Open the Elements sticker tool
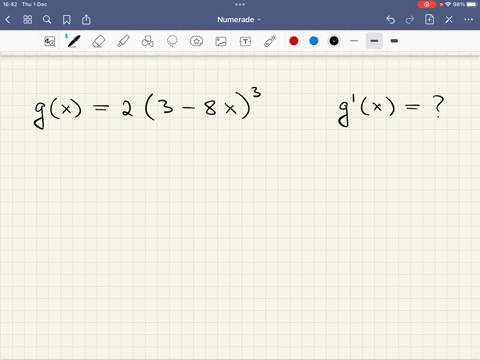This screenshot has height=360, width=480. pos(196,41)
